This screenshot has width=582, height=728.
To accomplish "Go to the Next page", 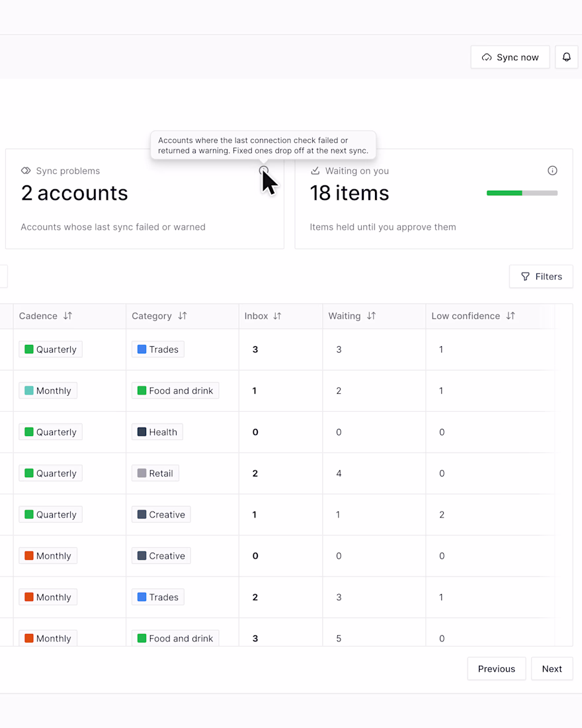I will click(x=552, y=668).
